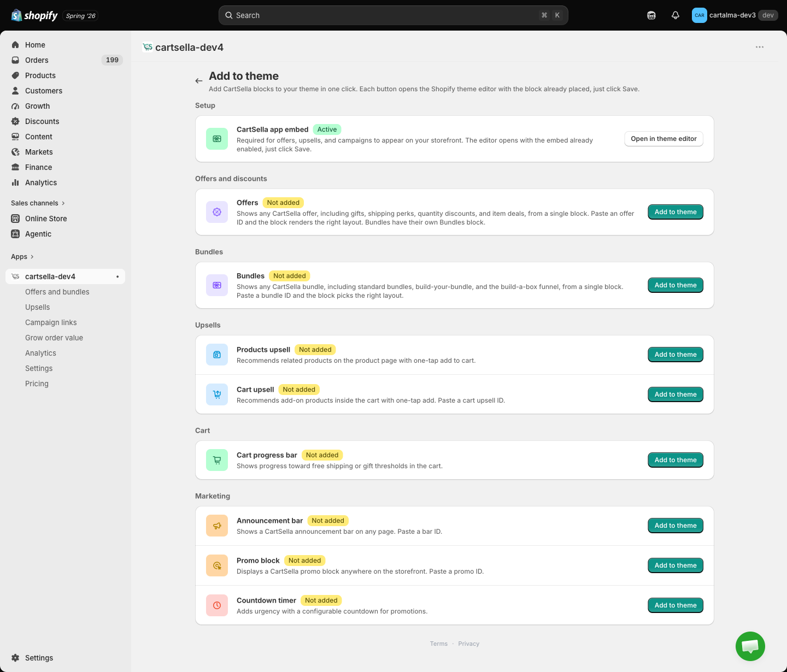Click the Add to theme page heading

[x=244, y=76]
